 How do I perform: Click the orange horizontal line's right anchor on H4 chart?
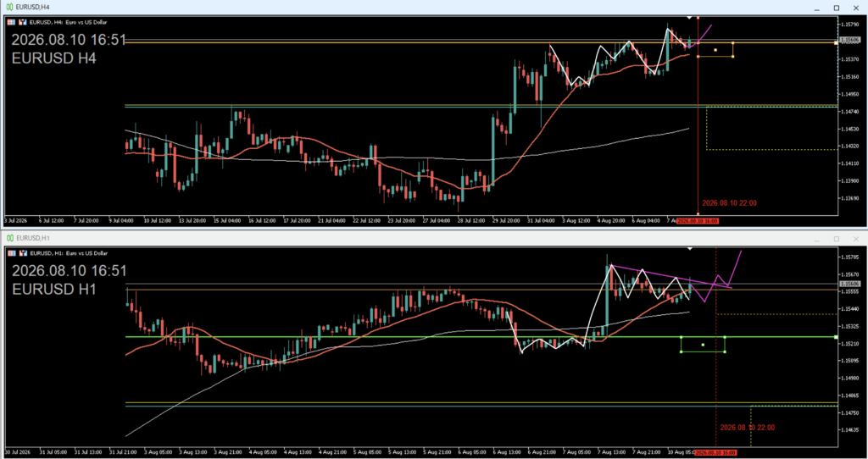836,42
